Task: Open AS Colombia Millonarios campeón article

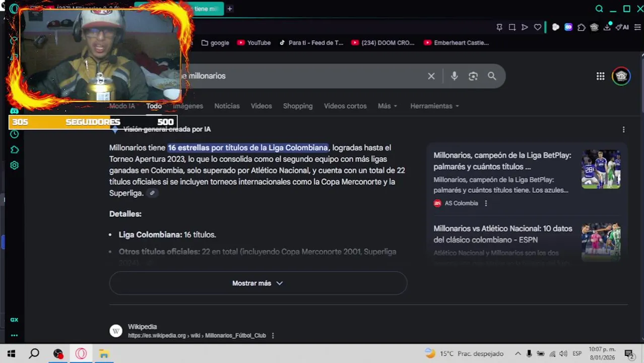Action: pos(502,161)
